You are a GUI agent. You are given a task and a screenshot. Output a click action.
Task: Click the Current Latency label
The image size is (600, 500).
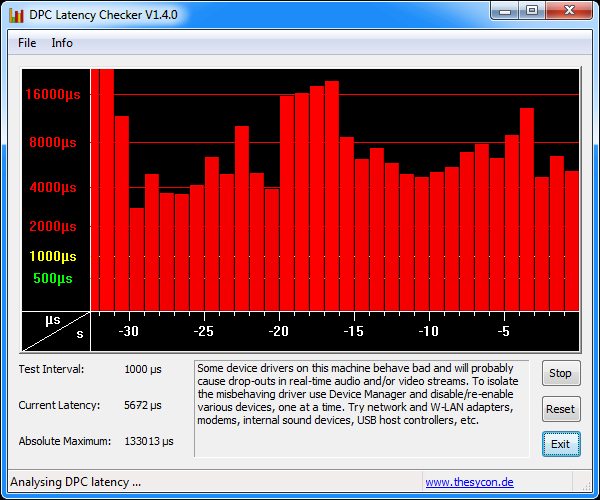pos(59,405)
